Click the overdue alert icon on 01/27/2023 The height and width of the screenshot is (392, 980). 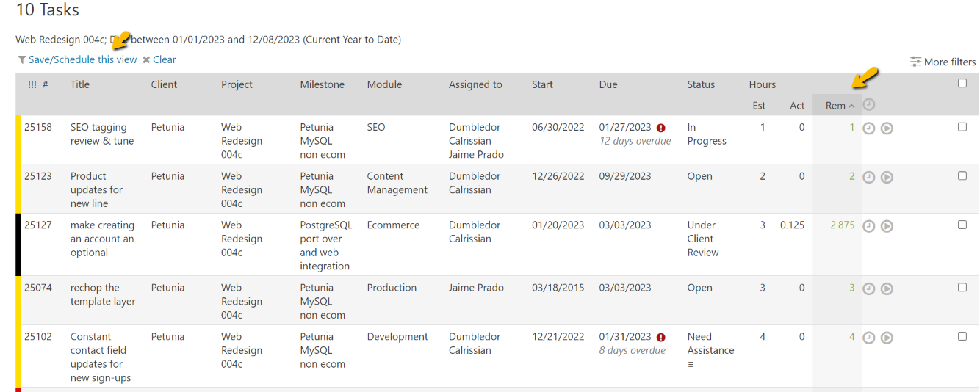[x=660, y=128]
